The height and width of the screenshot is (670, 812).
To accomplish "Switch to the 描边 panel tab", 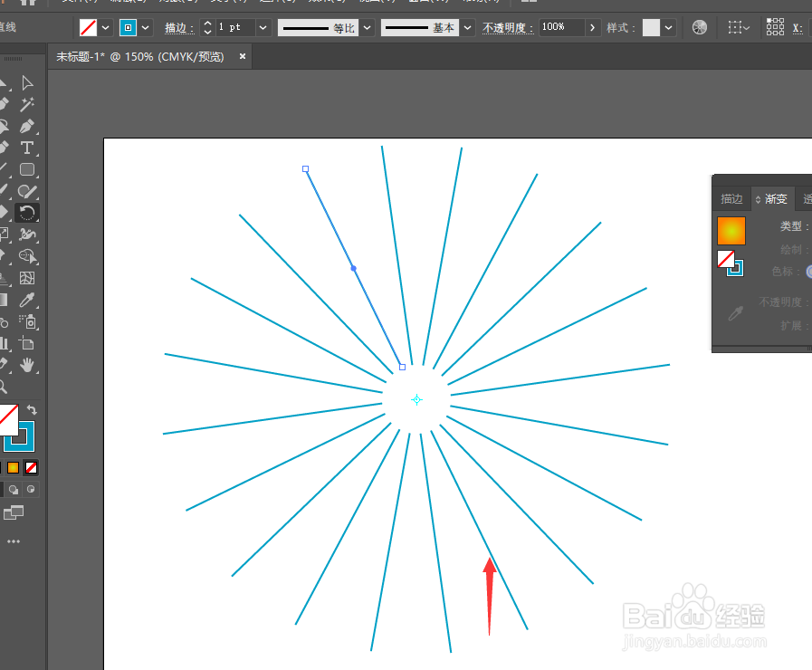I will (731, 199).
